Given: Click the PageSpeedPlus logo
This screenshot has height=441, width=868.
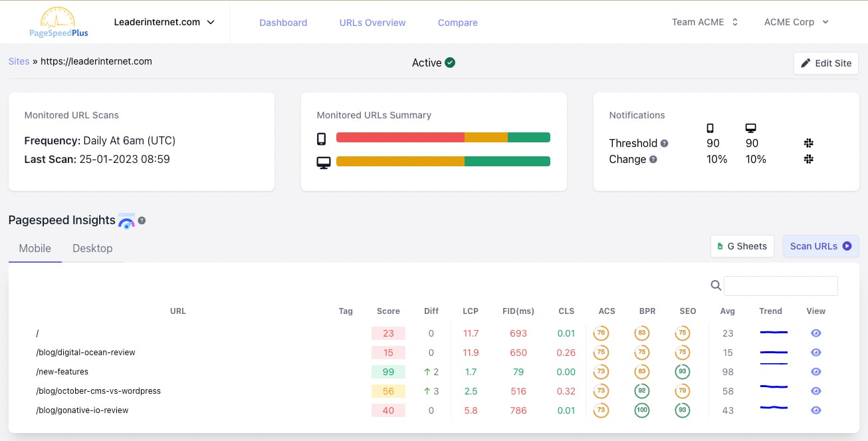Looking at the screenshot, I should [57, 21].
